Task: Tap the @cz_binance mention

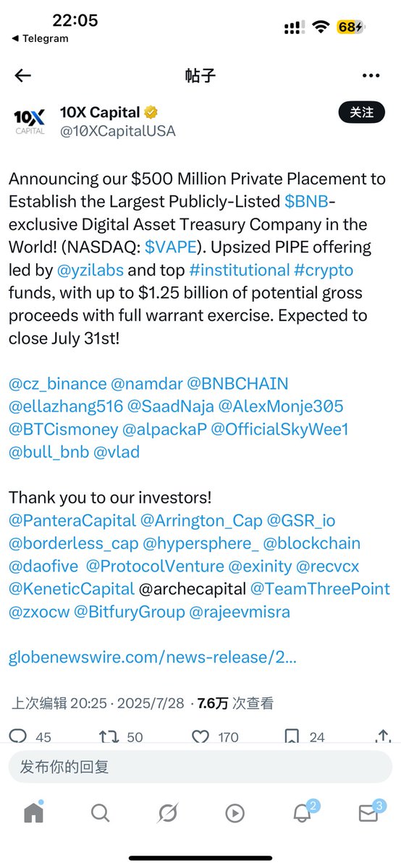Action: point(56,383)
